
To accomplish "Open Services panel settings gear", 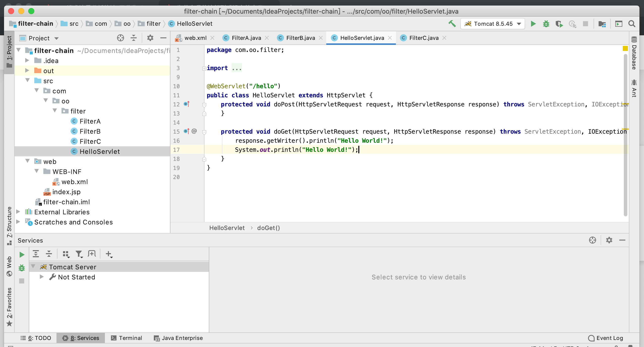I will (x=609, y=240).
